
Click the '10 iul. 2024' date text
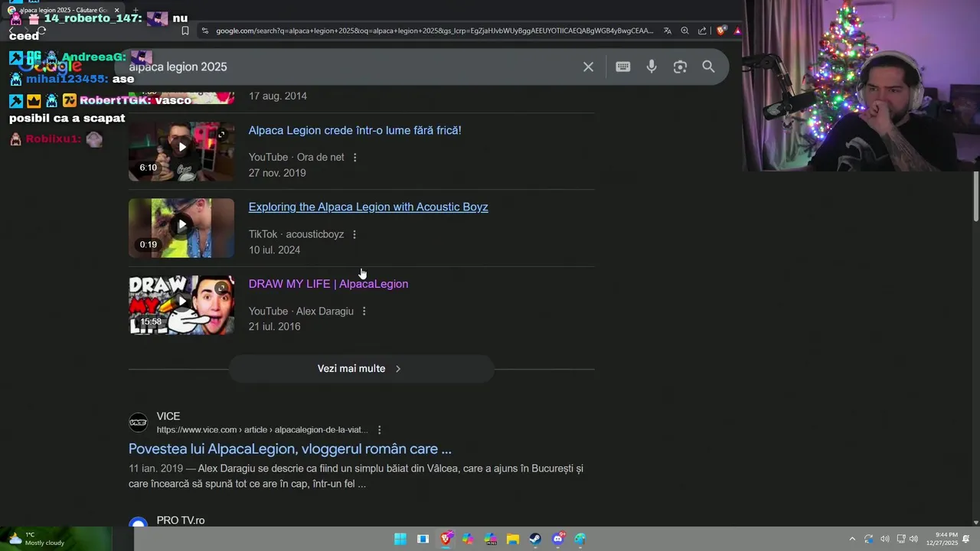(274, 250)
